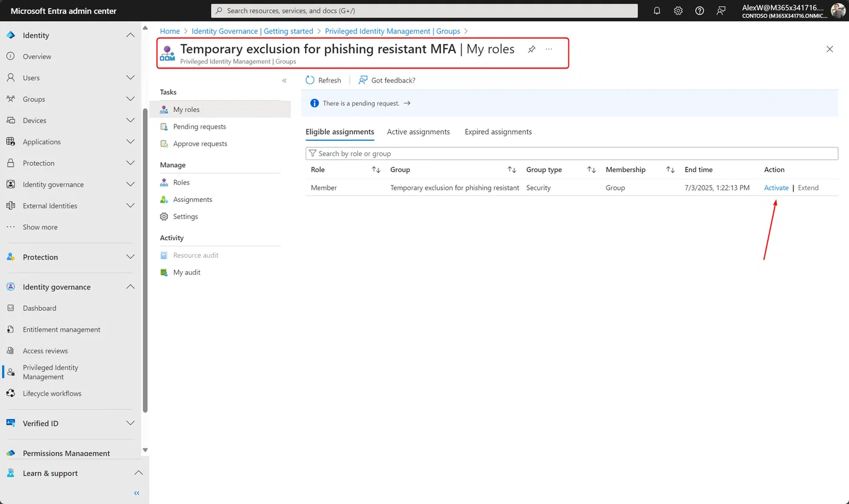Click the Refresh icon button

click(310, 80)
